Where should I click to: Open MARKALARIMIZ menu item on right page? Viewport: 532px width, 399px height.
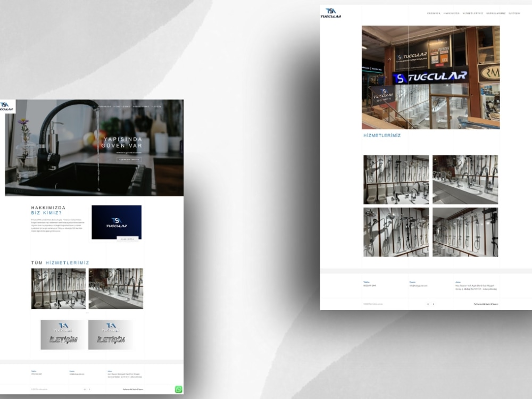496,13
